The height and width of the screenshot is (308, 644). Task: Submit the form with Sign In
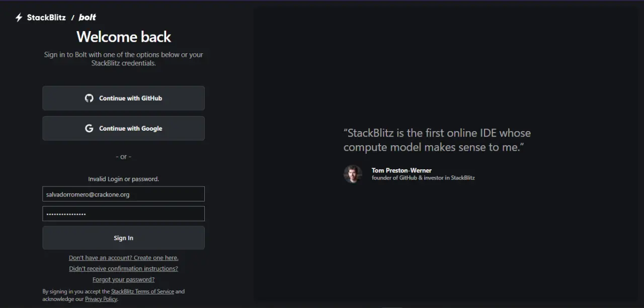click(123, 238)
